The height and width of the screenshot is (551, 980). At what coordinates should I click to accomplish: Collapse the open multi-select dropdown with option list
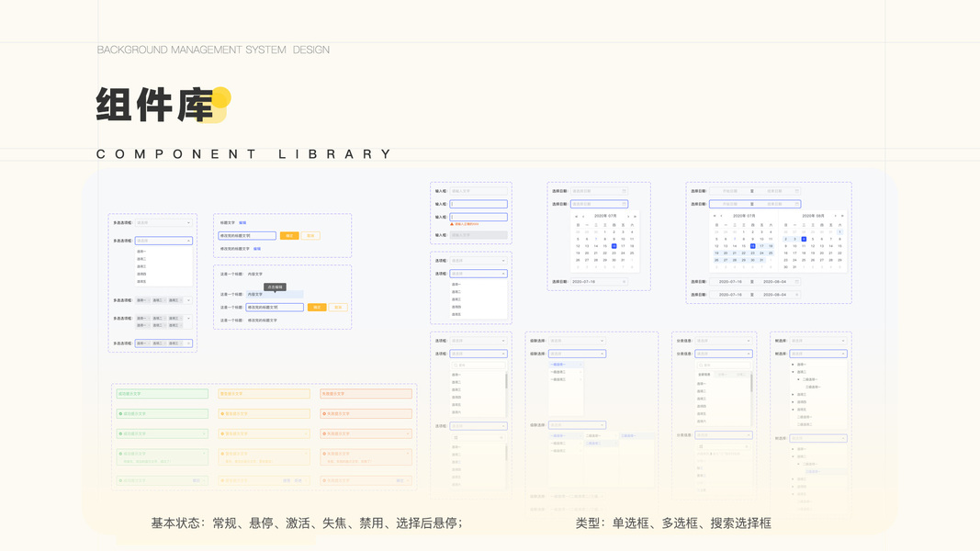(x=188, y=241)
